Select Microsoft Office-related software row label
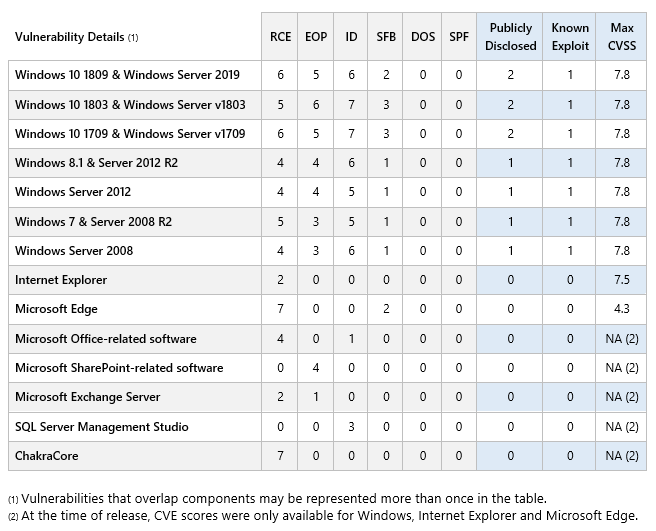The image size is (656, 531). point(105,339)
